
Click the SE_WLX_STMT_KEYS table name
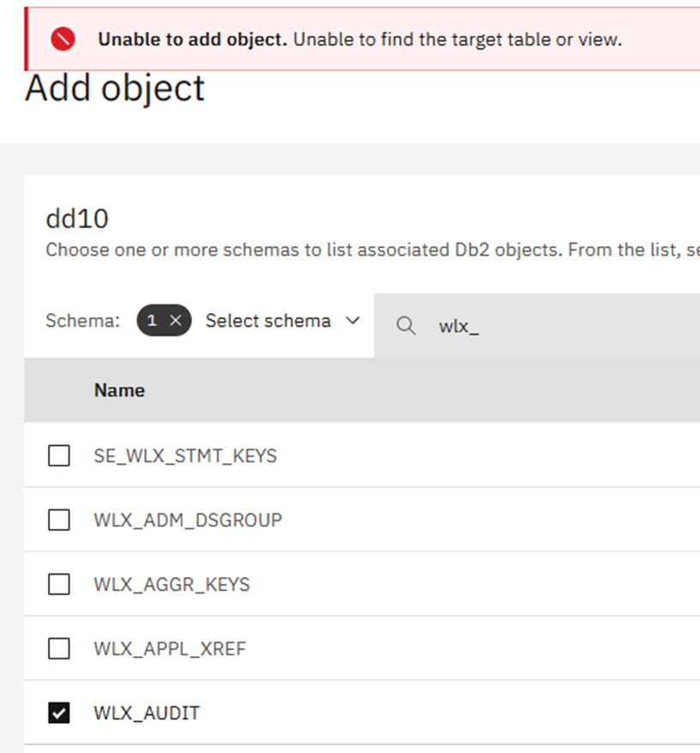185,455
